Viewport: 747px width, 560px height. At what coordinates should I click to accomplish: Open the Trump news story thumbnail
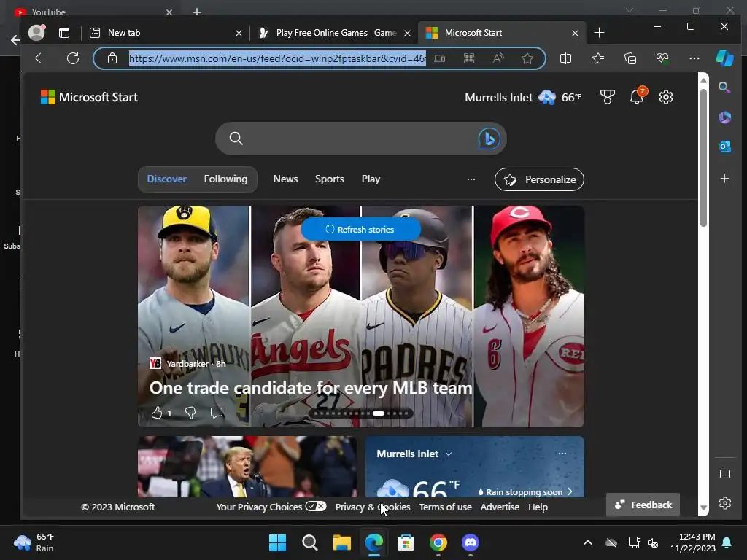[x=247, y=467]
